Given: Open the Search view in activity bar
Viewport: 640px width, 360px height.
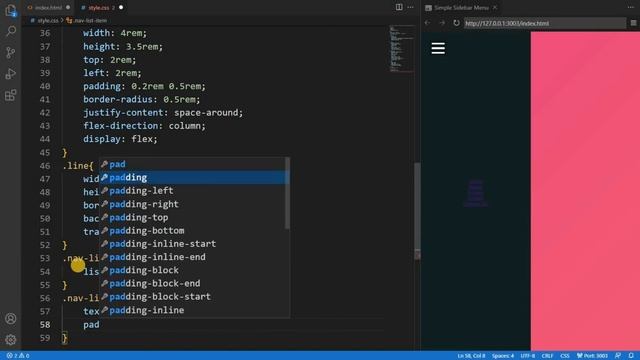Looking at the screenshot, I should 11,31.
